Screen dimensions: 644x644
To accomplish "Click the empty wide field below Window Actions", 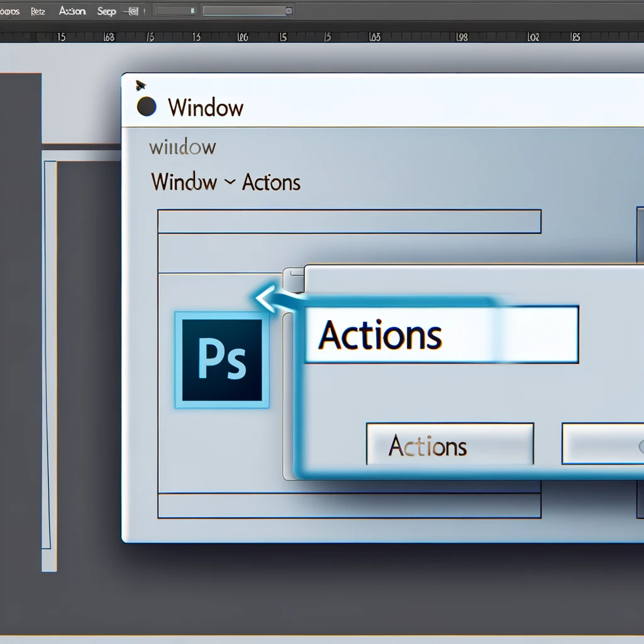I will click(x=349, y=221).
